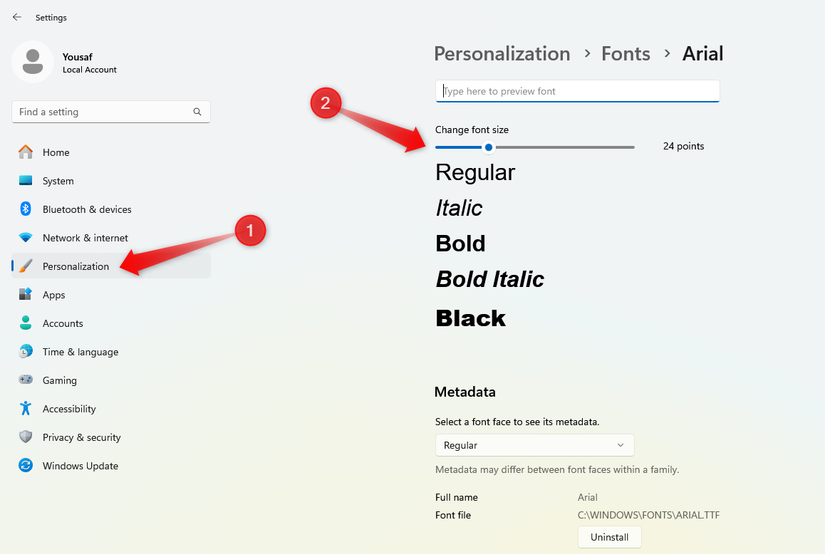The image size is (825, 554).
Task: Click the Accessibility figure icon
Action: click(25, 409)
